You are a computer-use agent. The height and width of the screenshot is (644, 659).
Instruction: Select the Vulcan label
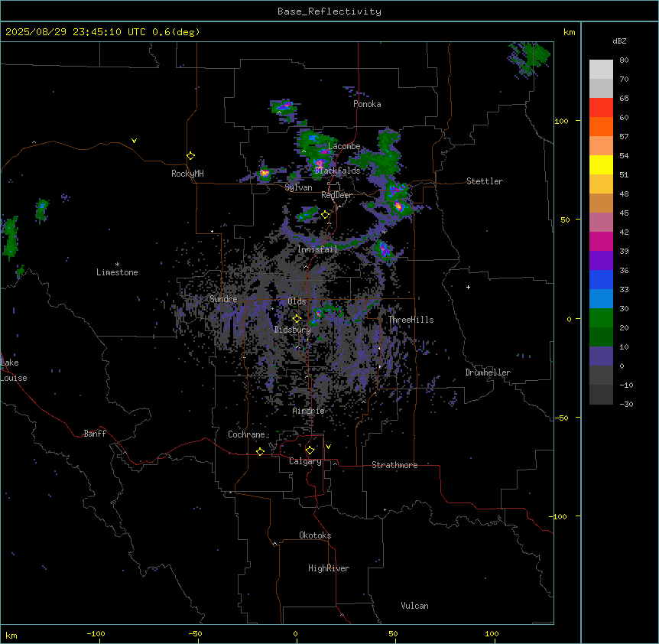[415, 606]
